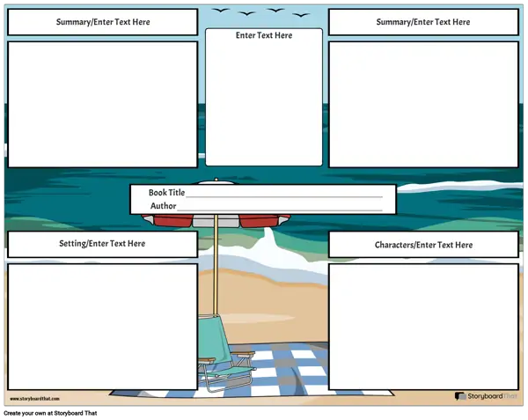Image resolution: width=528 pixels, height=420 pixels.
Task: Open the www.storyboardthat.com link
Action: tap(37, 399)
